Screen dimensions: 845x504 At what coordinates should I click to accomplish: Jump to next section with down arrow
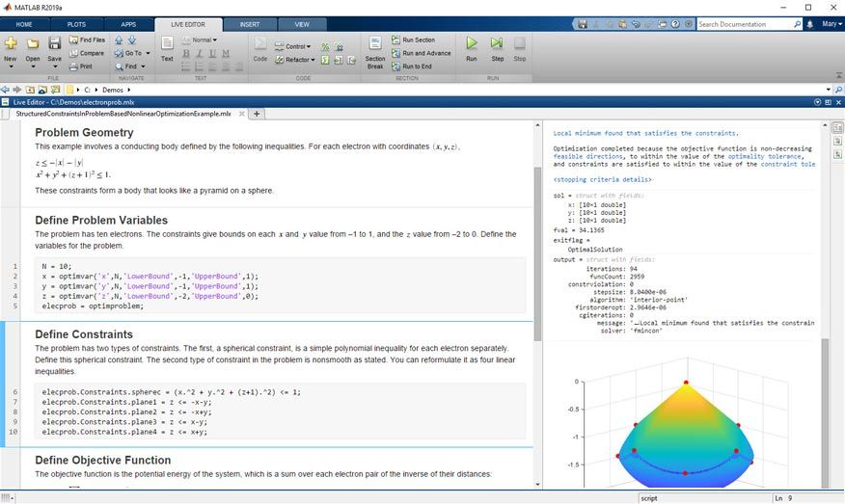pos(132,40)
